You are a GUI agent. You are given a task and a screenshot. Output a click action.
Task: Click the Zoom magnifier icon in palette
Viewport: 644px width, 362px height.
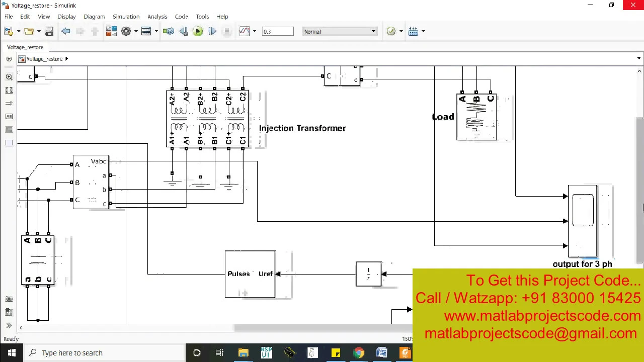tap(9, 77)
